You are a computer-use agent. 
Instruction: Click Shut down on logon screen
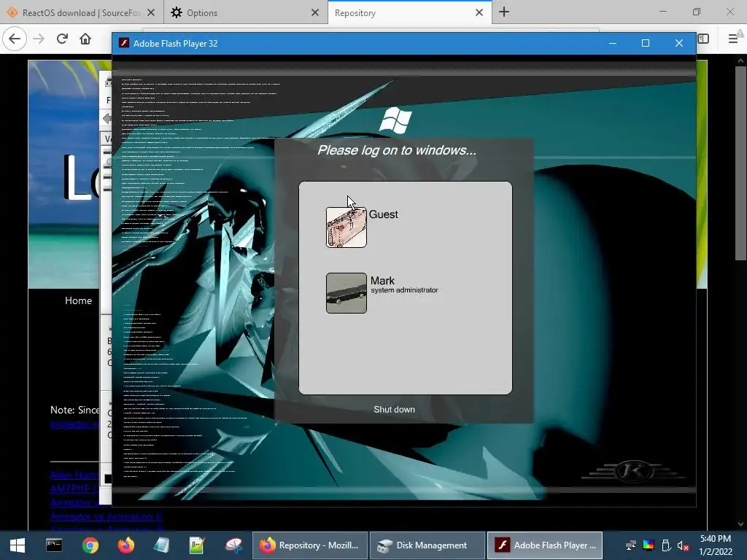point(394,410)
